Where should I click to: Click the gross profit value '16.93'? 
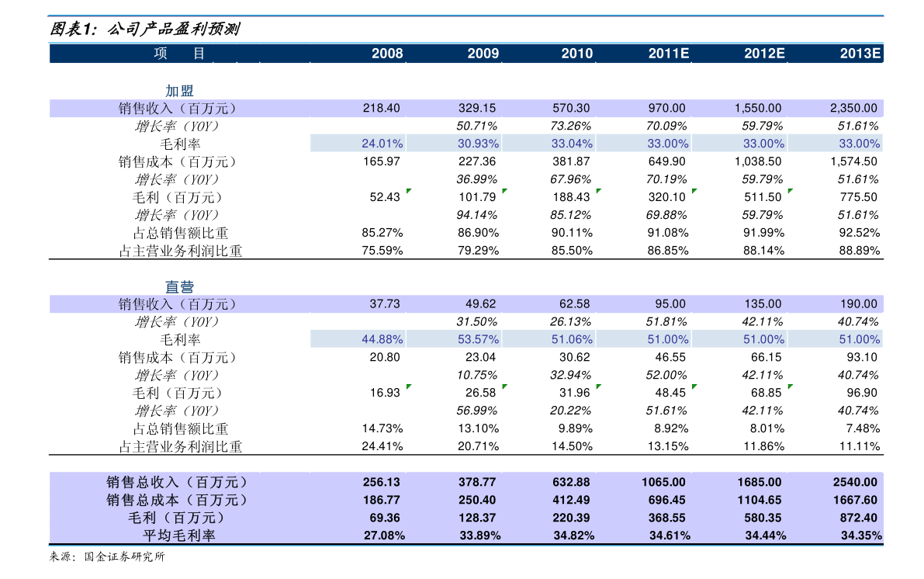pyautogui.click(x=385, y=393)
